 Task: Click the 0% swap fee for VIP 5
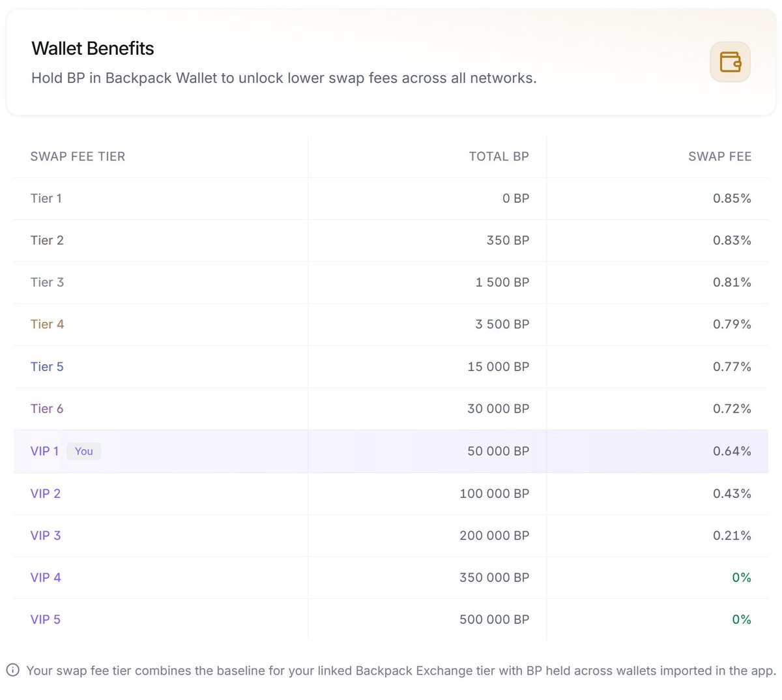click(x=742, y=619)
